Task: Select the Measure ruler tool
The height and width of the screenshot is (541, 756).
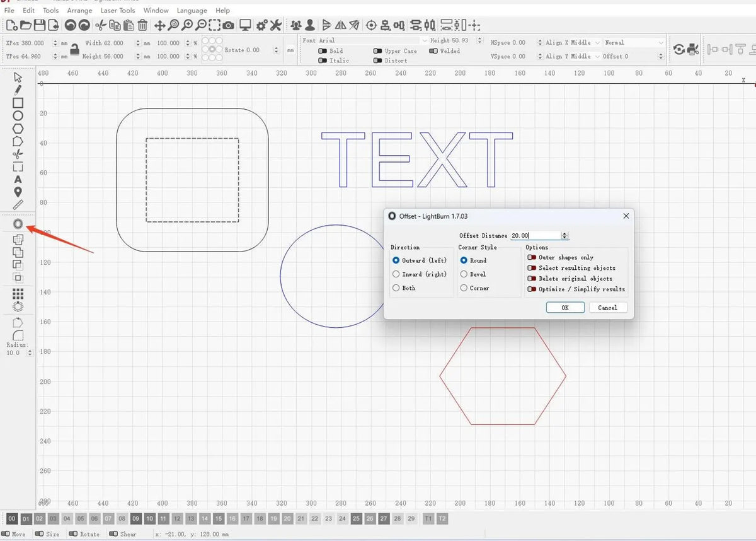Action: (18, 205)
